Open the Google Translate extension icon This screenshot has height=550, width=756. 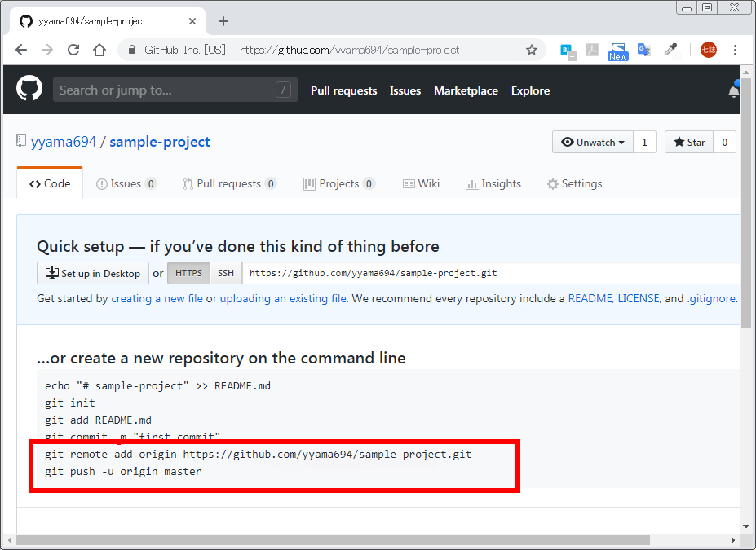[x=644, y=50]
